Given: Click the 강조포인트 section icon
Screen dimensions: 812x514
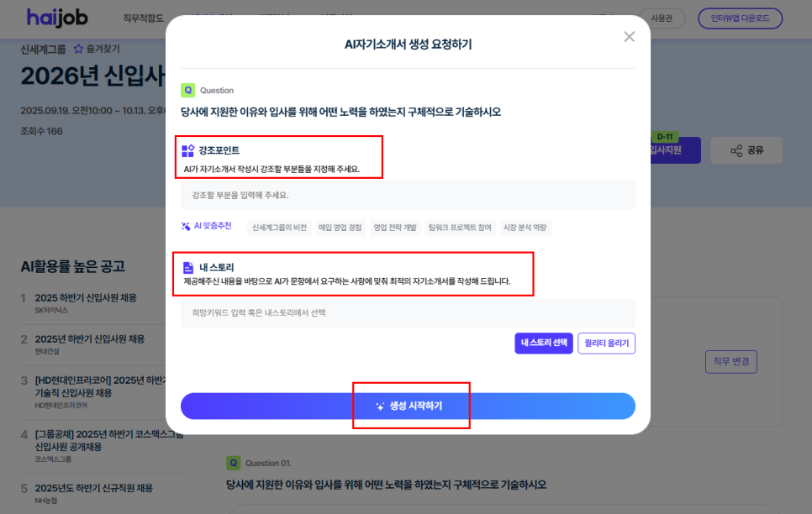Looking at the screenshot, I should (x=188, y=150).
